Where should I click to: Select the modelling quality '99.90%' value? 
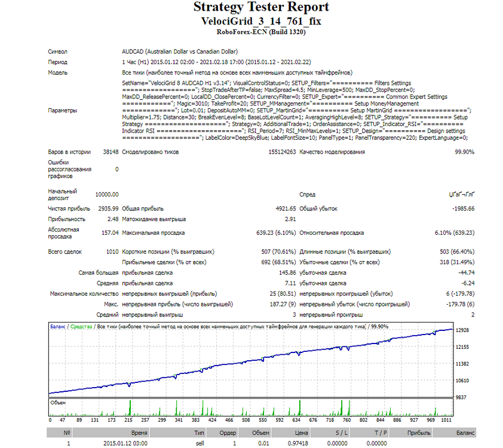pyautogui.click(x=465, y=152)
